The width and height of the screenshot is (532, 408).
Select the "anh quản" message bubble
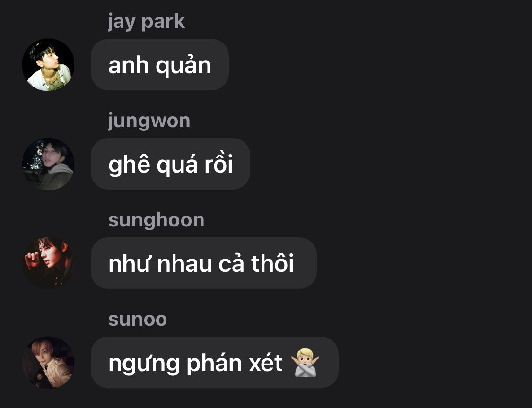pyautogui.click(x=160, y=64)
